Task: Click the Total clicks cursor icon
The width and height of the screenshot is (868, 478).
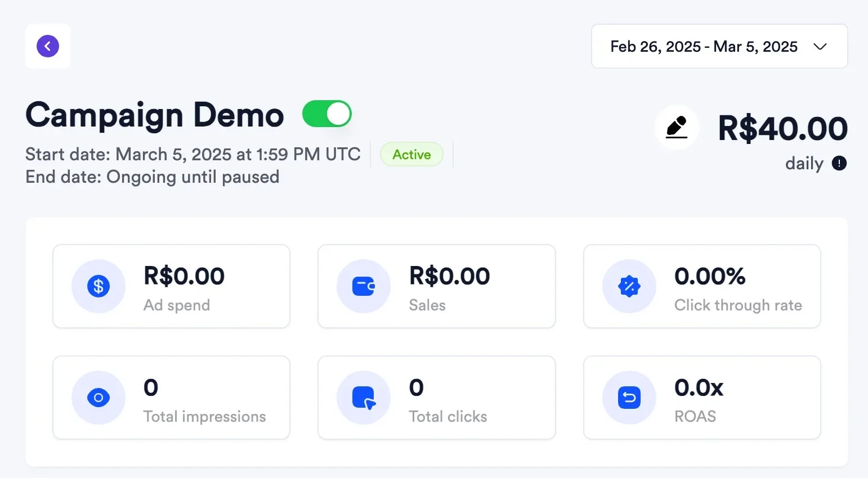Action: [363, 398]
